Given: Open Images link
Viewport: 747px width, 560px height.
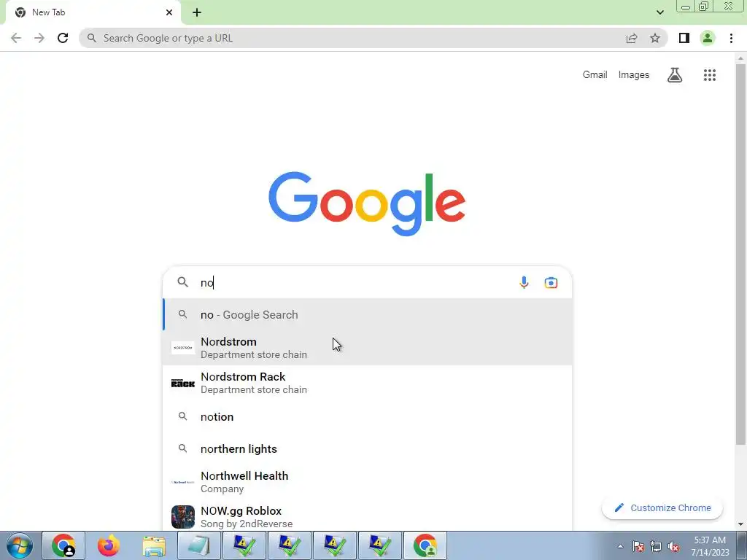Looking at the screenshot, I should (634, 75).
